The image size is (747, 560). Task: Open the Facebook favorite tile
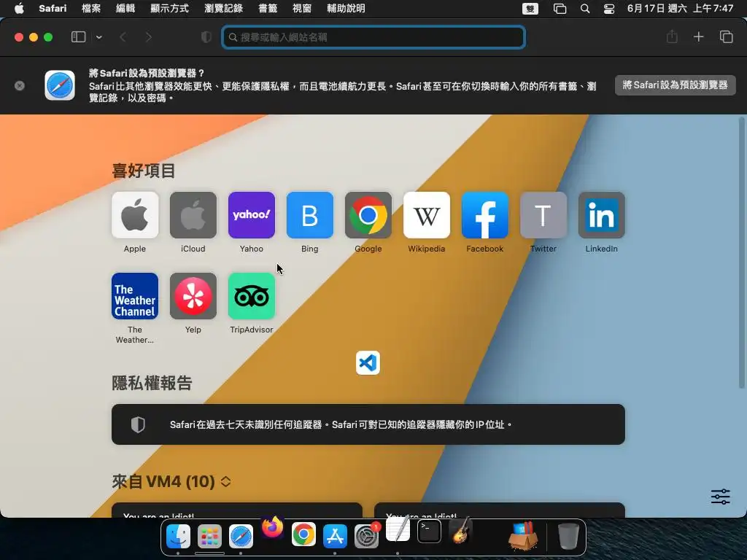485,215
